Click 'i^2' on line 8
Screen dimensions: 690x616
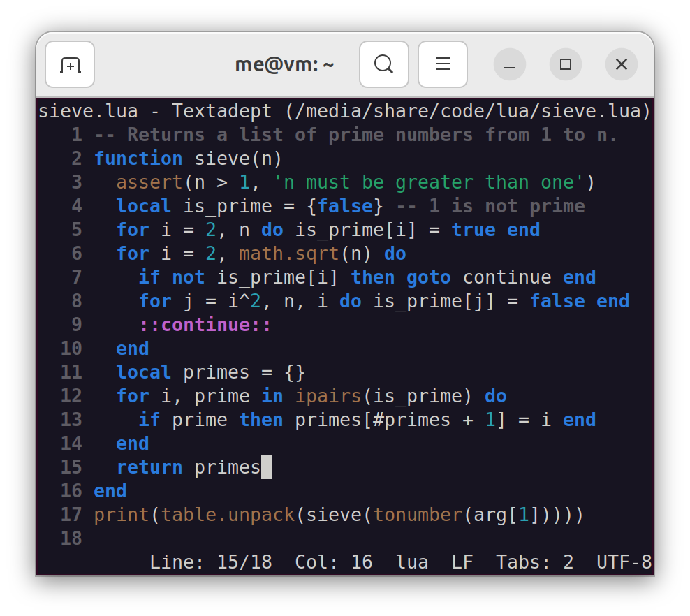click(244, 301)
